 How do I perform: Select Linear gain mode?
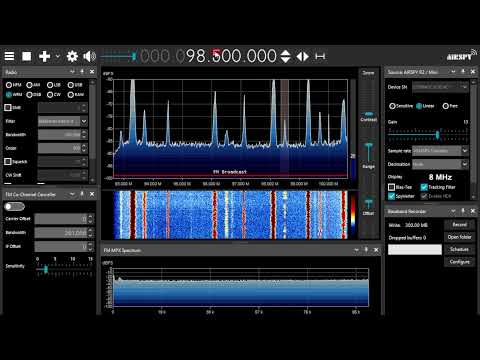pos(425,106)
